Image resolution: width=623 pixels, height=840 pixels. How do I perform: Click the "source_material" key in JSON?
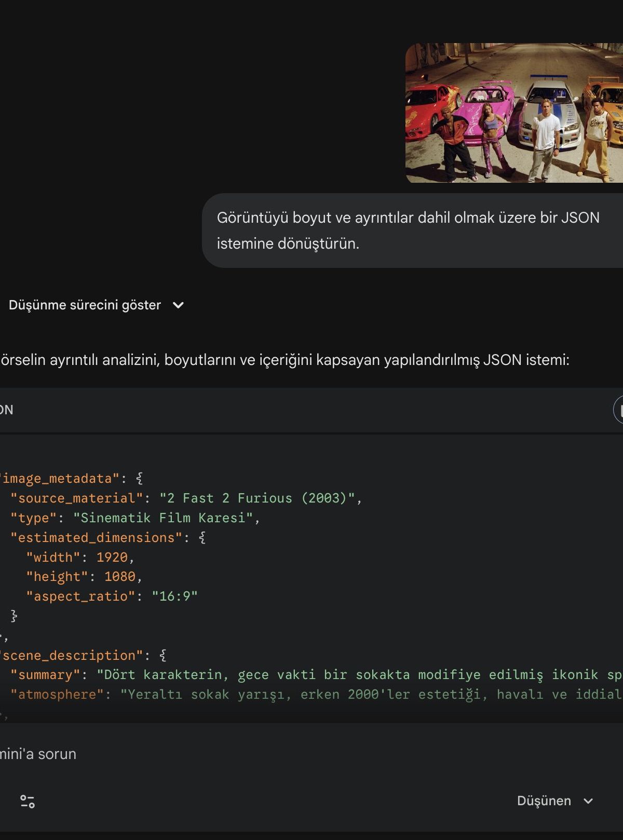(x=77, y=498)
